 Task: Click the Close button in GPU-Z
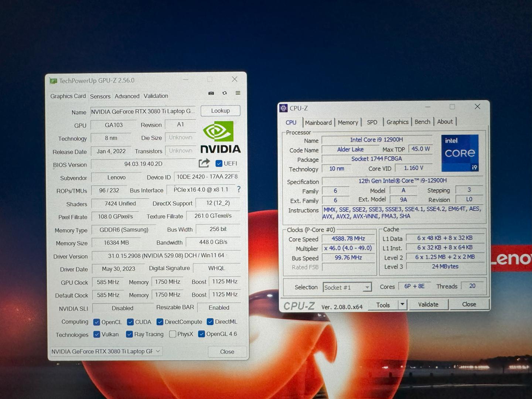tap(227, 351)
